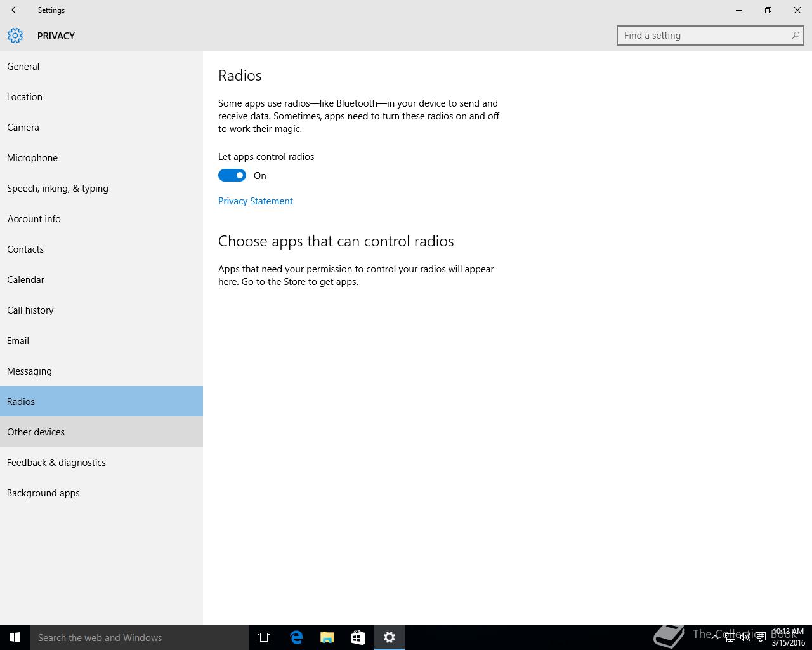The image size is (812, 650).
Task: Select Microphone privacy section
Action: 101,157
